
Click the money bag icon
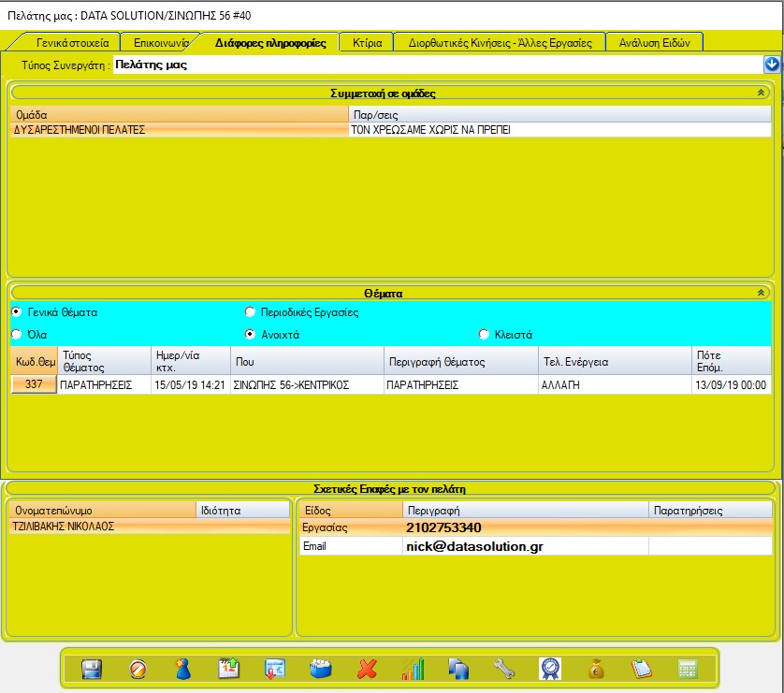[595, 670]
